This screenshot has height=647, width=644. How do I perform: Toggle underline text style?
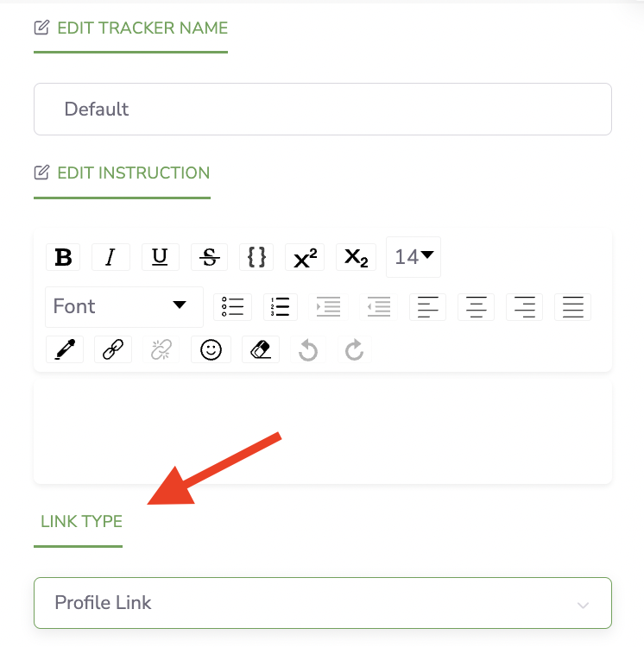161,257
